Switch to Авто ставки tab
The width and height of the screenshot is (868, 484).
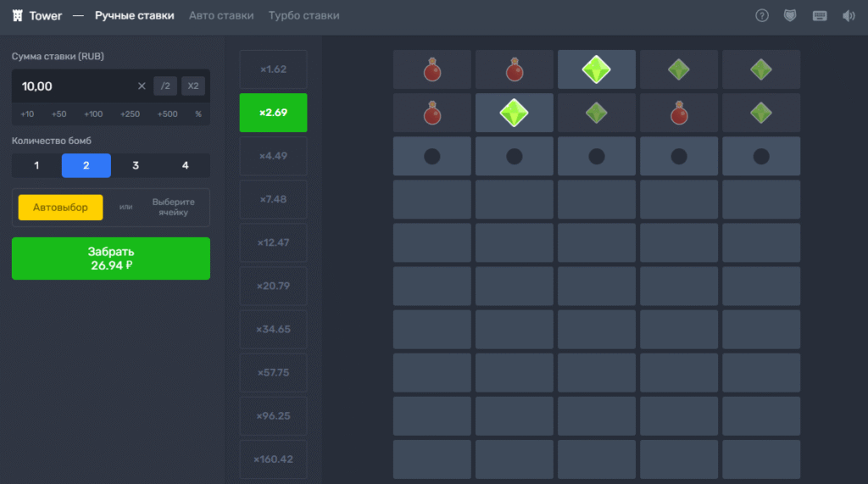click(220, 15)
